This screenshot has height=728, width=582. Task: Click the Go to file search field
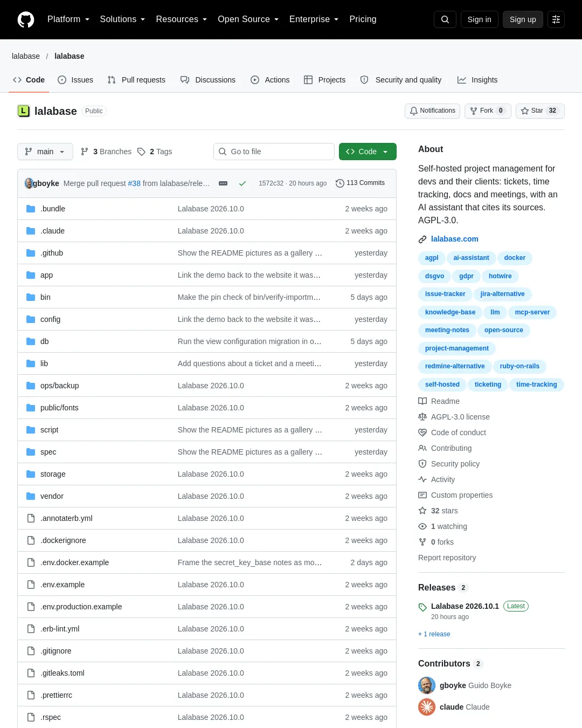(274, 152)
